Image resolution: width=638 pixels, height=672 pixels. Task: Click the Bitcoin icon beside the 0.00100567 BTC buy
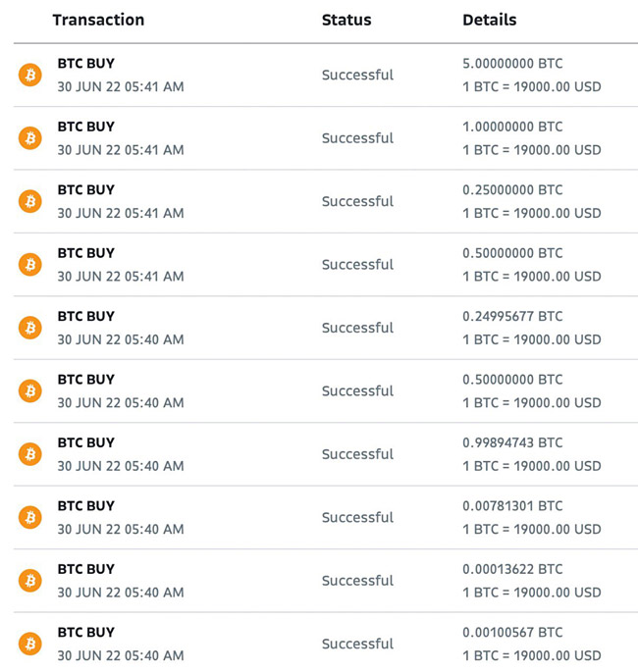click(30, 644)
